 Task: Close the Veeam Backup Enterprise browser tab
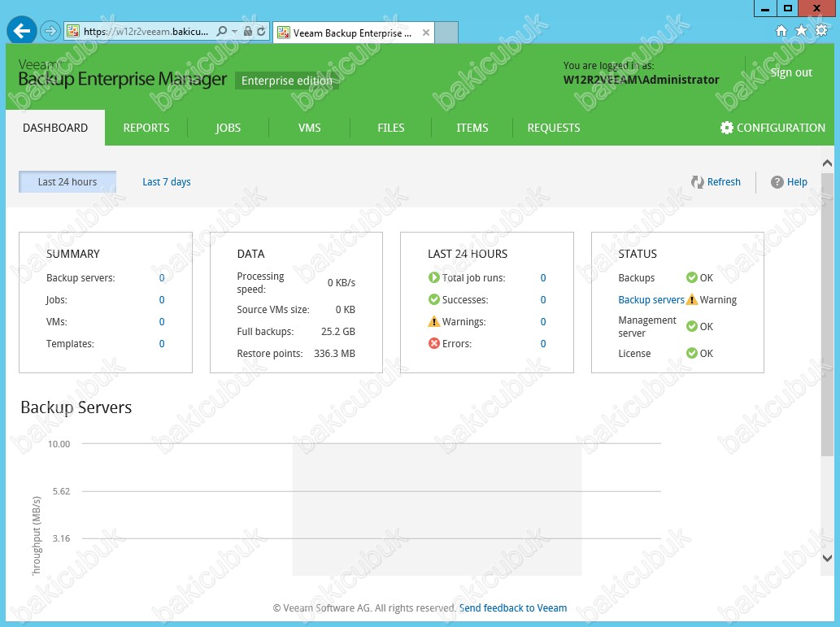426,33
